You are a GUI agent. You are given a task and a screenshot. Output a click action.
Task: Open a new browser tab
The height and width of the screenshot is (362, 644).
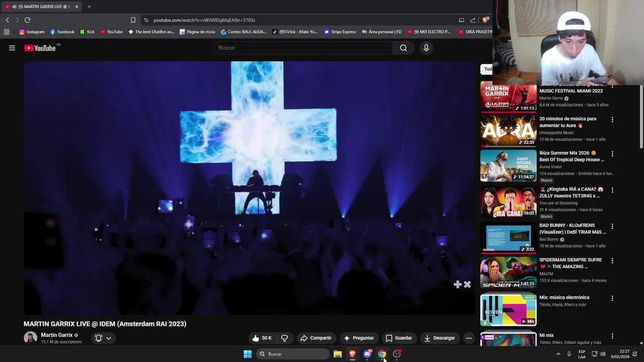click(89, 7)
